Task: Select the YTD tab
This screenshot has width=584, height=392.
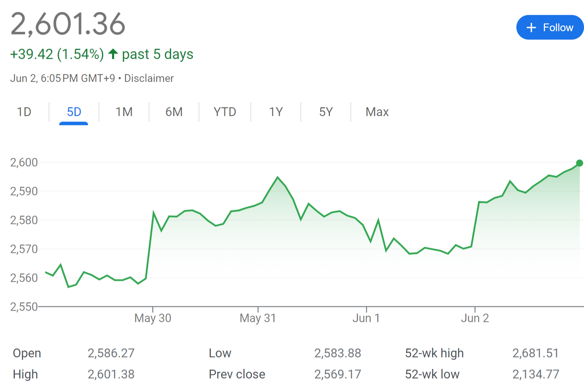Action: pyautogui.click(x=225, y=112)
